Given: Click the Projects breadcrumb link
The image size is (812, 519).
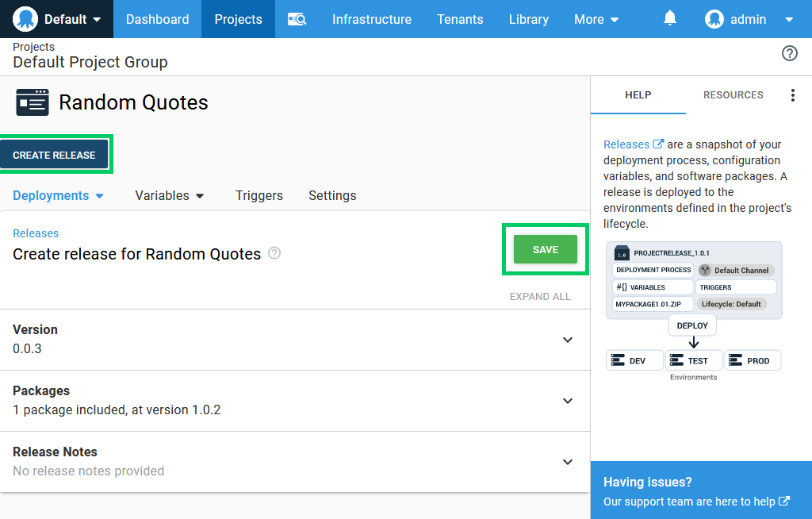Looking at the screenshot, I should pos(33,47).
